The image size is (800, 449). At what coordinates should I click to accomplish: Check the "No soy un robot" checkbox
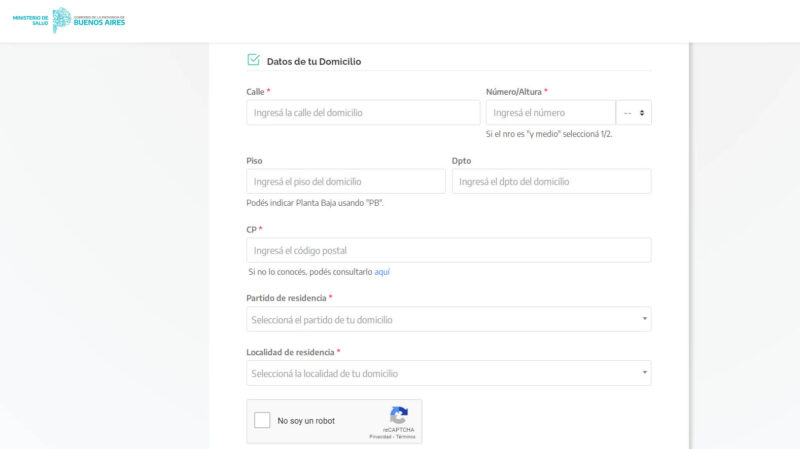[x=262, y=421]
